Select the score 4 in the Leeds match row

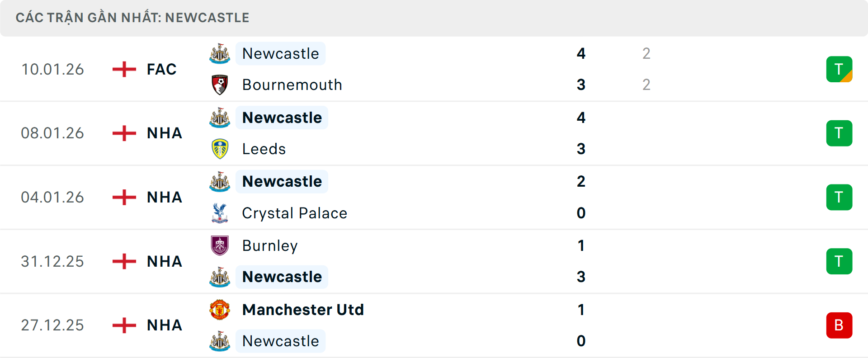coord(581,118)
